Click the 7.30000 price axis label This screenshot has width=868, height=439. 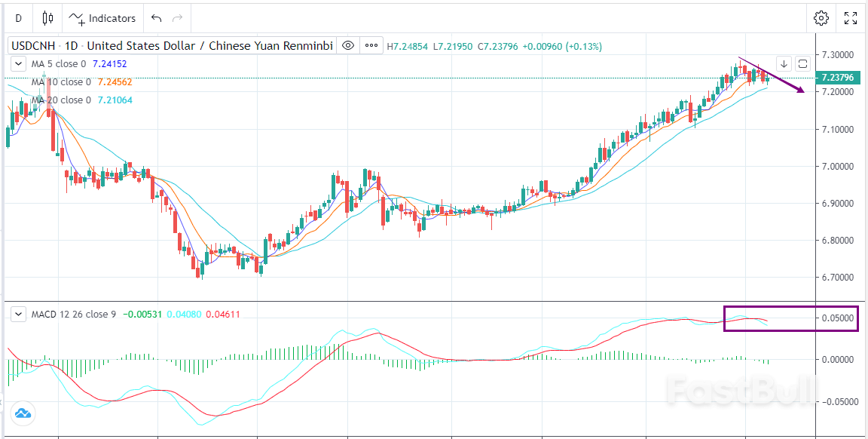[839, 54]
